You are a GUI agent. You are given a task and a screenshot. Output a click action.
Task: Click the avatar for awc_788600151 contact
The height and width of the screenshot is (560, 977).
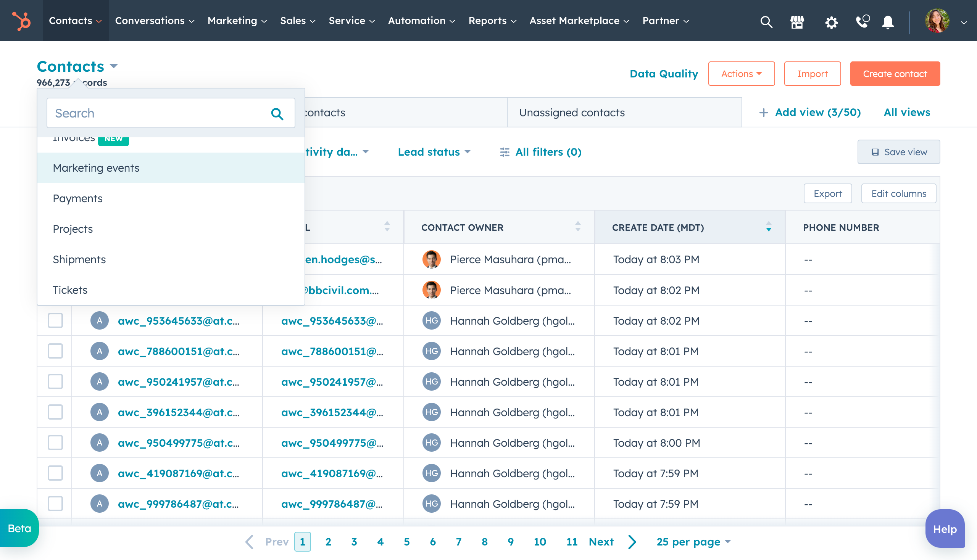tap(99, 351)
